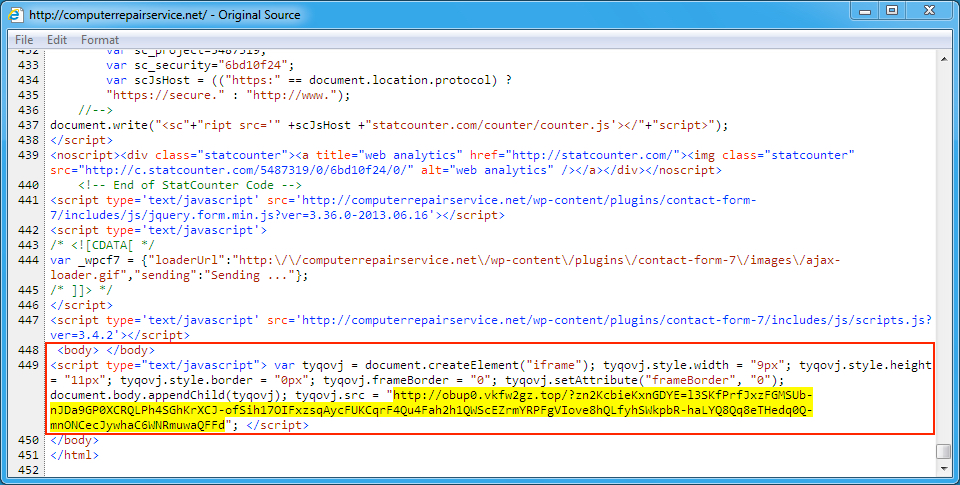Screen dimensions: 960x485
Task: Click the scJsHost variable declaration
Action: [x=309, y=80]
